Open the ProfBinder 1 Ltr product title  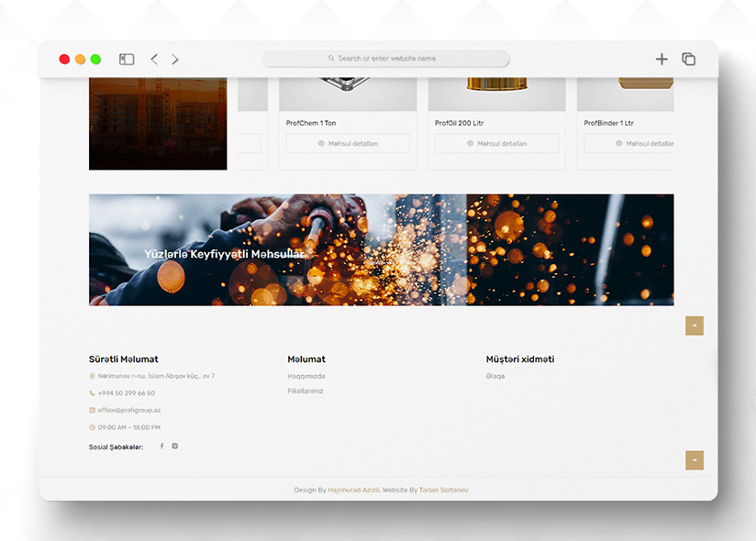click(x=608, y=123)
